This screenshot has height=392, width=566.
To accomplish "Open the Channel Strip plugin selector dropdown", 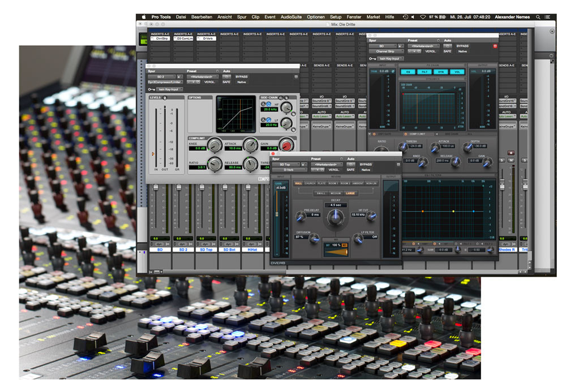I will [x=385, y=51].
